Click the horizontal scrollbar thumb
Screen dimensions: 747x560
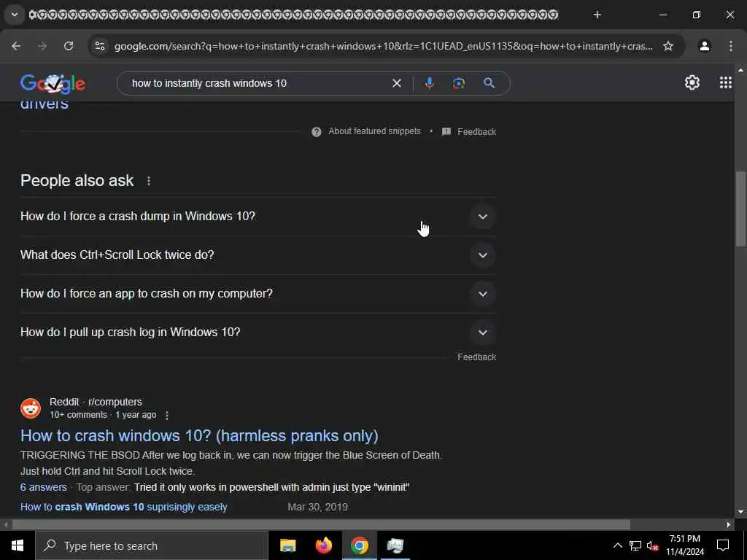321,524
